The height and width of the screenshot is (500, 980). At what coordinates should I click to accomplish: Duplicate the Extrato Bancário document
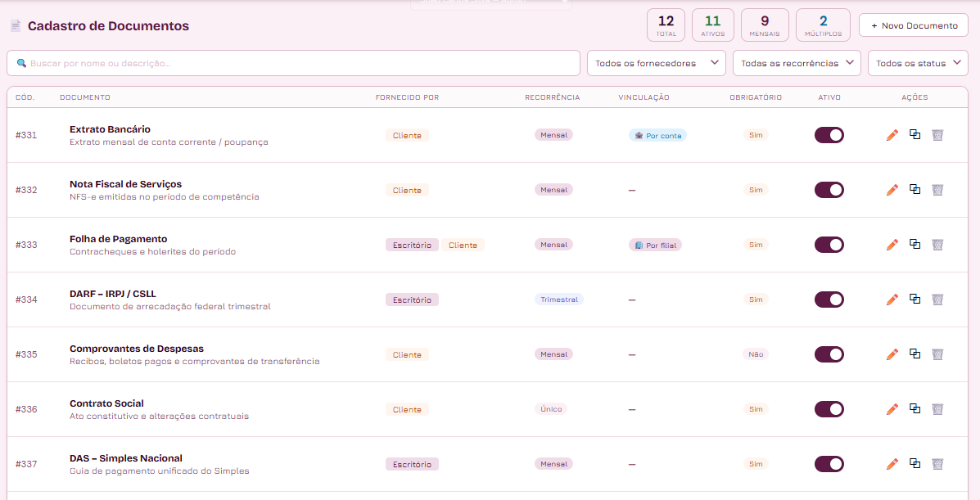915,134
